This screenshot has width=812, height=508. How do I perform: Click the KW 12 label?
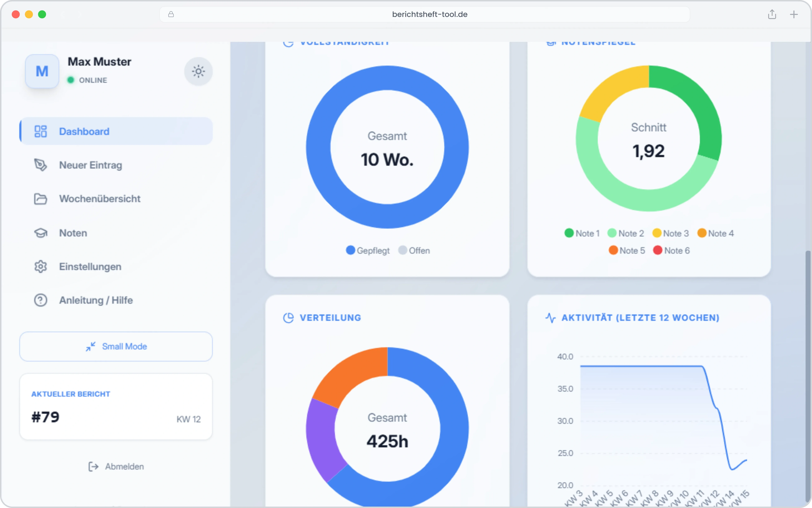189,419
